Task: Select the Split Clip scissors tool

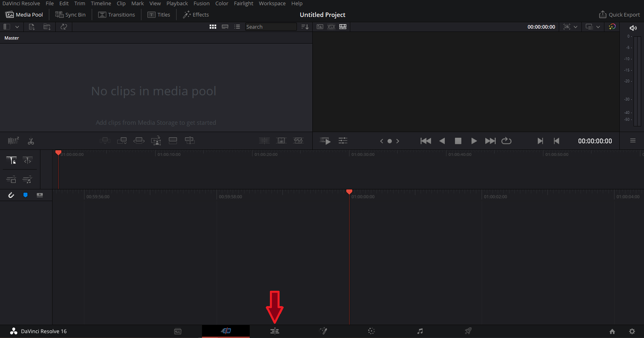Action: point(31,141)
